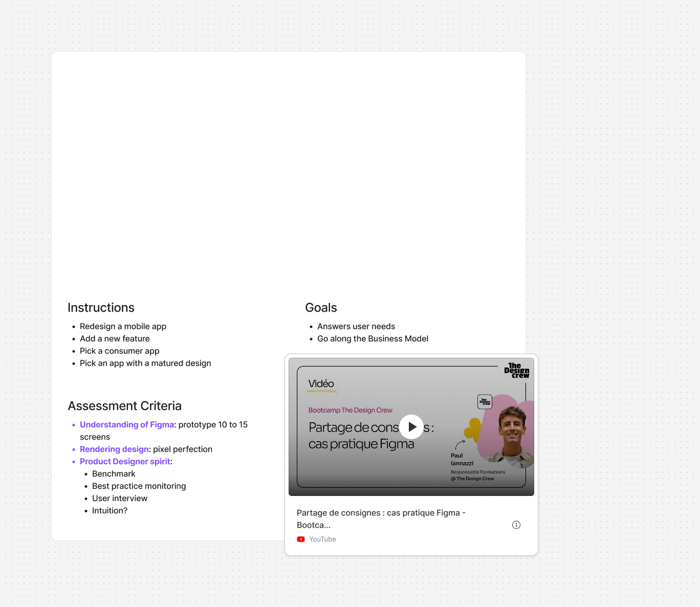Click 'Paul Iannazzi' name caption
Screen dimensions: 700x607
[462, 459]
